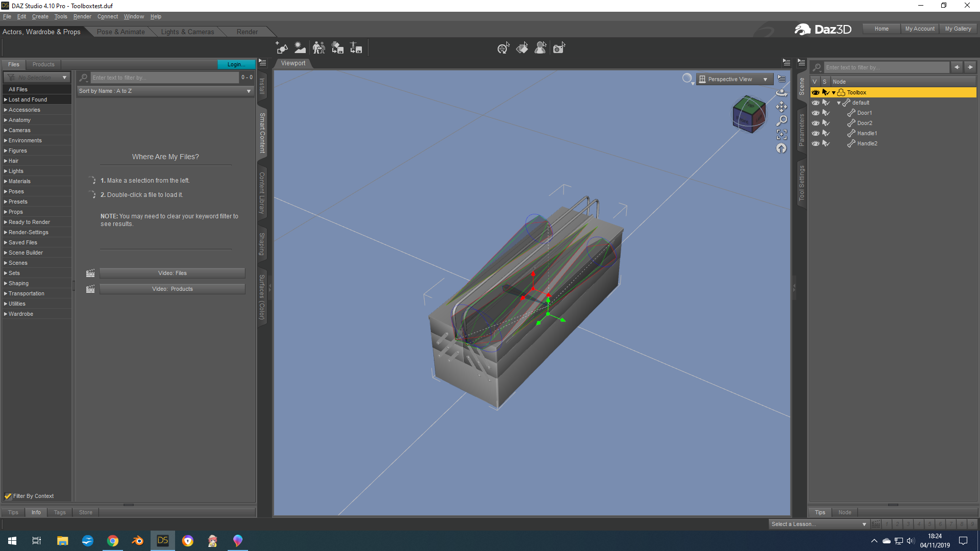This screenshot has width=980, height=551.
Task: Collapse the Toolbox node in the Scene tree
Action: click(x=834, y=93)
